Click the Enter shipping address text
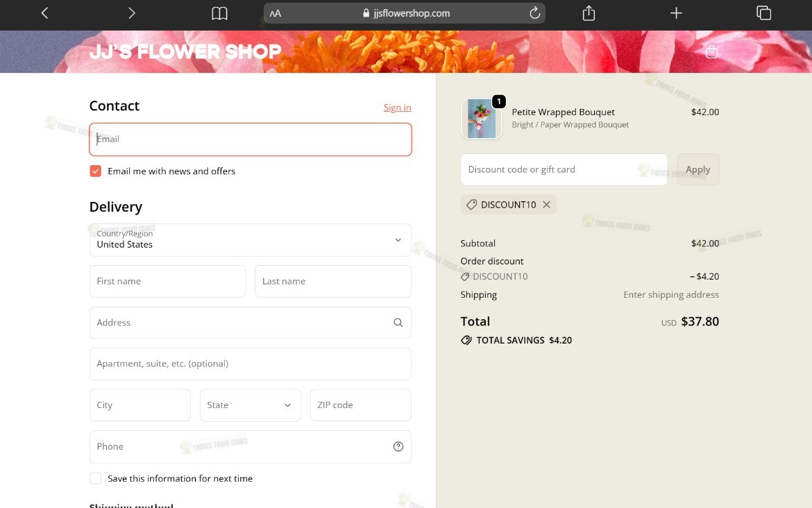Viewport: 812px width, 508px height. click(671, 295)
